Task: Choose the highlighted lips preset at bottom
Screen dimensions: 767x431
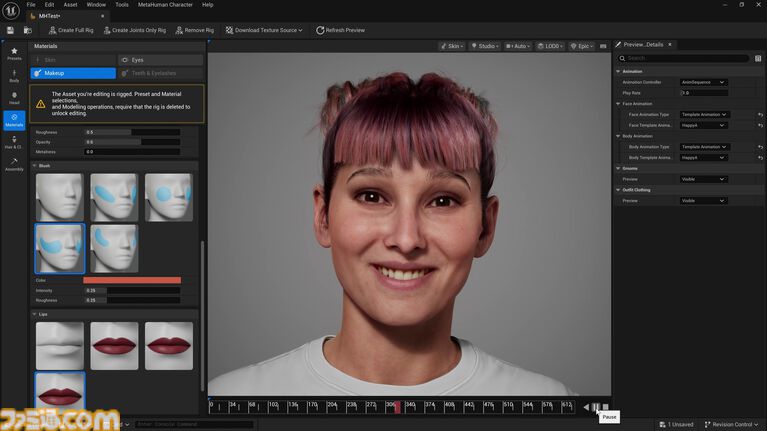Action: point(60,390)
